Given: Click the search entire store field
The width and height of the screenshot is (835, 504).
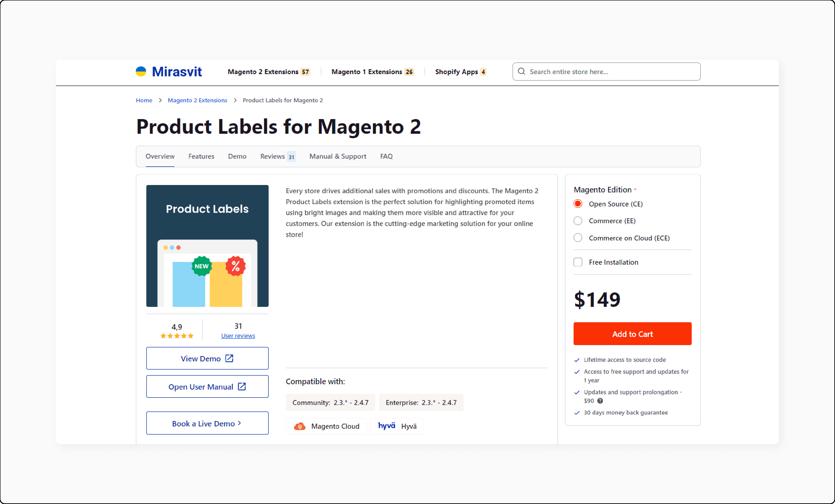Looking at the screenshot, I should (606, 72).
